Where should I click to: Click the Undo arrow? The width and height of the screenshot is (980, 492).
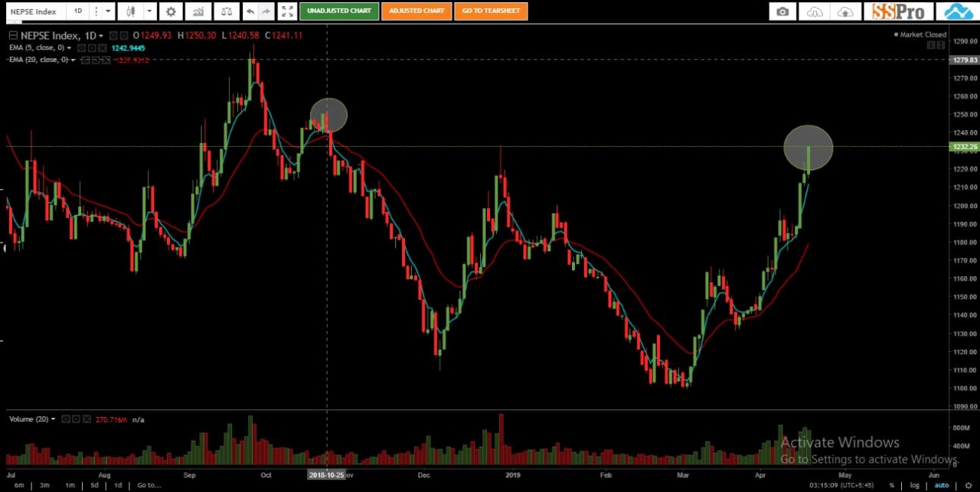[x=250, y=11]
